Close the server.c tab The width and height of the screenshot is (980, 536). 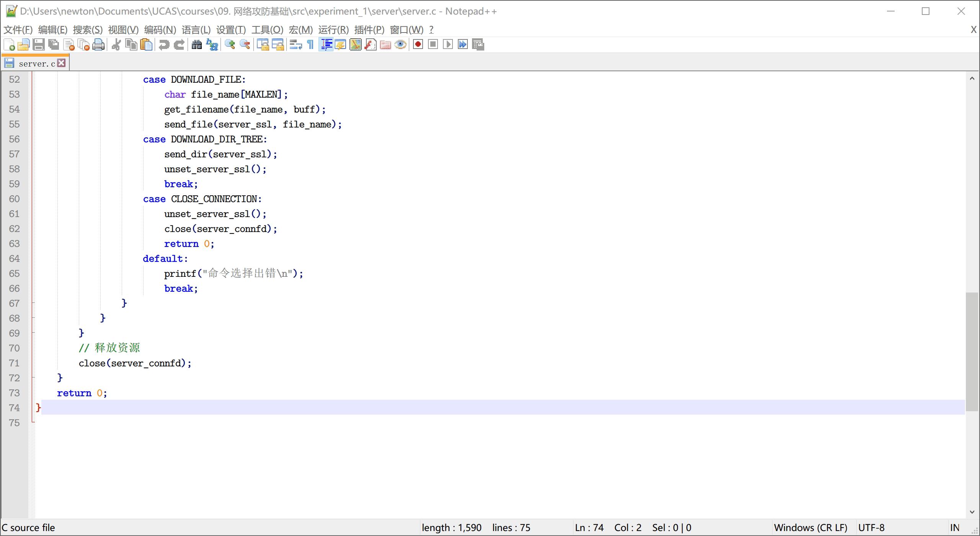click(62, 63)
